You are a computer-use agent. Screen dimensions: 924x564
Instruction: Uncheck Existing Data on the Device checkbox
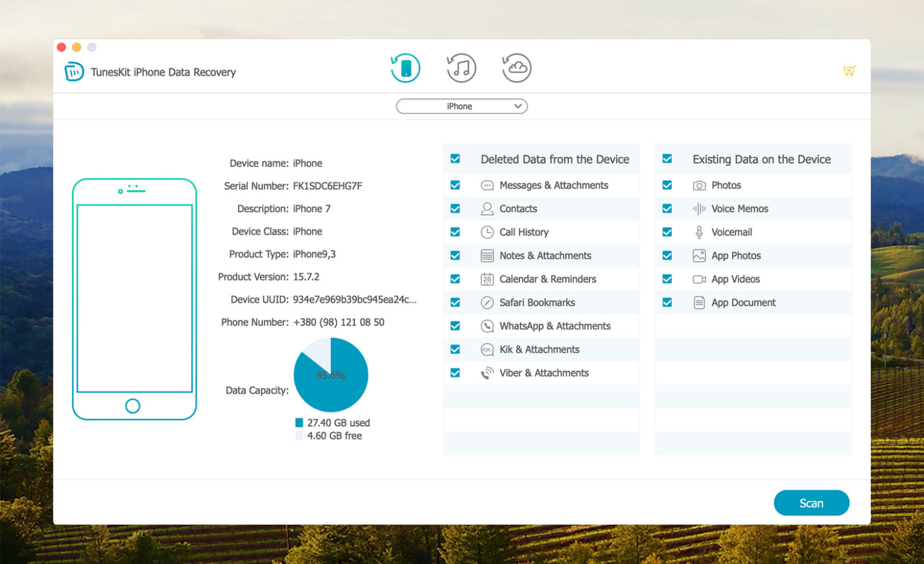click(667, 159)
